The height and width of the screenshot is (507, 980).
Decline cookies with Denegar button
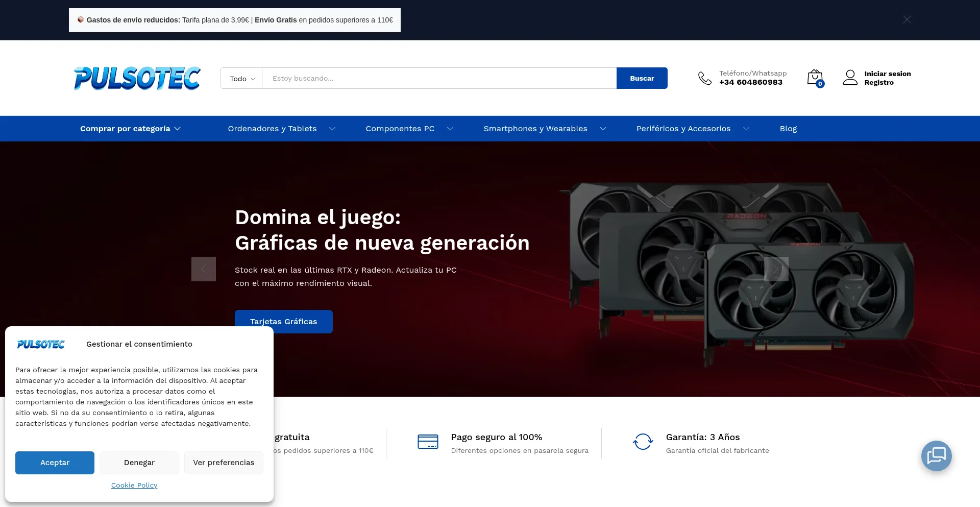pyautogui.click(x=139, y=463)
